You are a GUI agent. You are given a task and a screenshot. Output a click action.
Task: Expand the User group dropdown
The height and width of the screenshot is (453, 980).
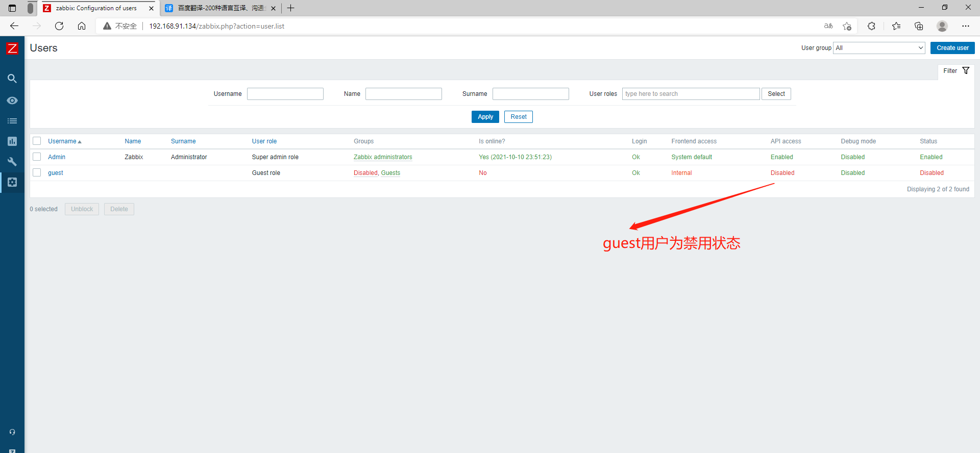pos(879,48)
